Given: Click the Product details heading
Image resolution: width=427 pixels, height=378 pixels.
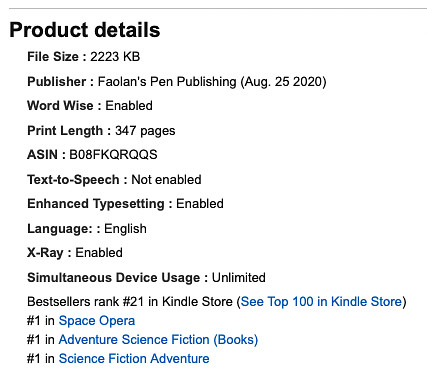Looking at the screenshot, I should [x=85, y=30].
